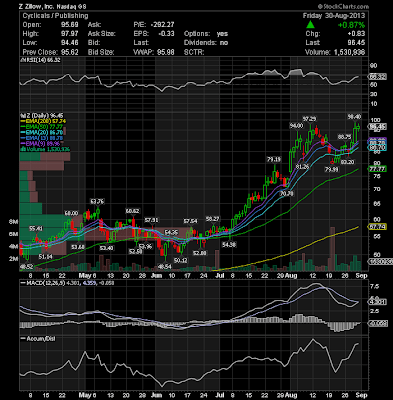This screenshot has width=393, height=400.
Task: Click the 48.52 low price label
Action: pos(27,267)
